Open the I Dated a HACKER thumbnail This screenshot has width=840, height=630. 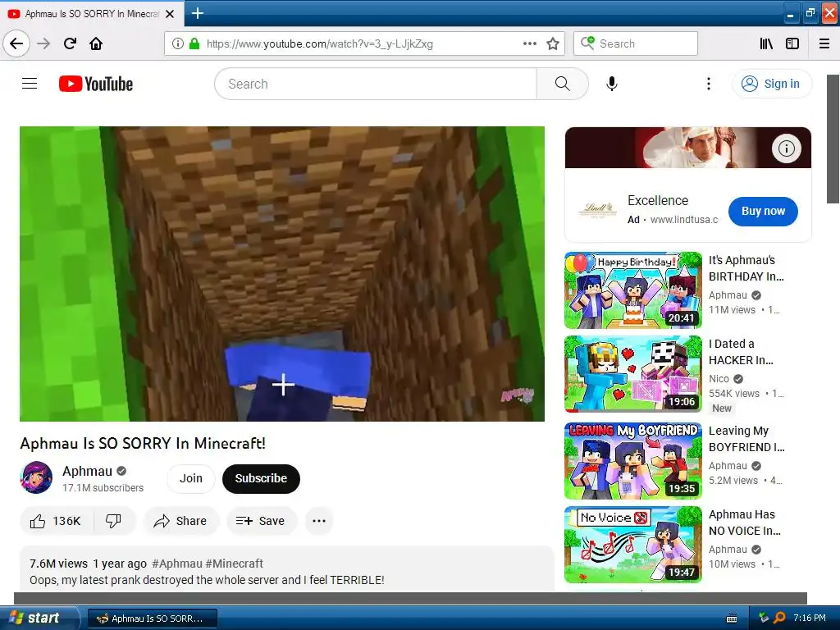point(633,374)
